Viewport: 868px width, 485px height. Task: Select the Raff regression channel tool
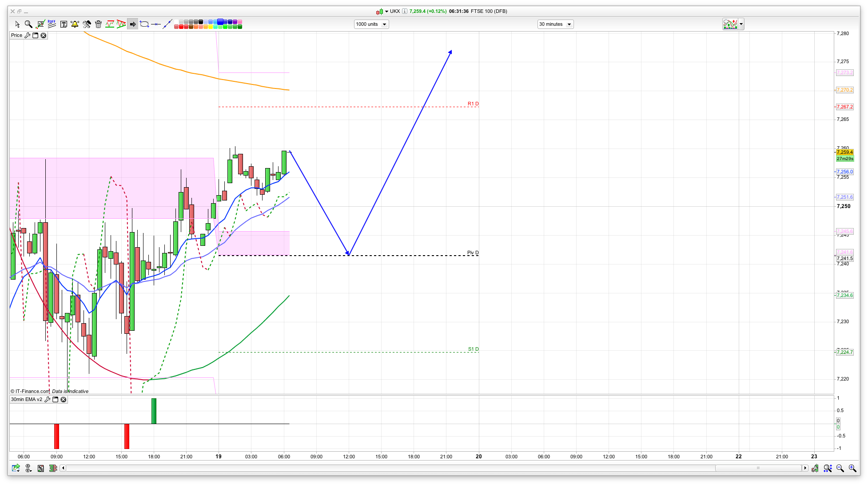[x=52, y=24]
